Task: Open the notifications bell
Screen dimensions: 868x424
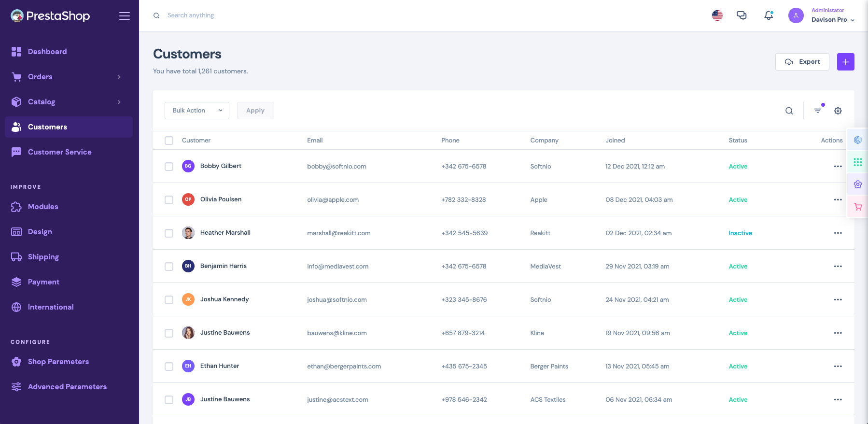Action: tap(769, 15)
